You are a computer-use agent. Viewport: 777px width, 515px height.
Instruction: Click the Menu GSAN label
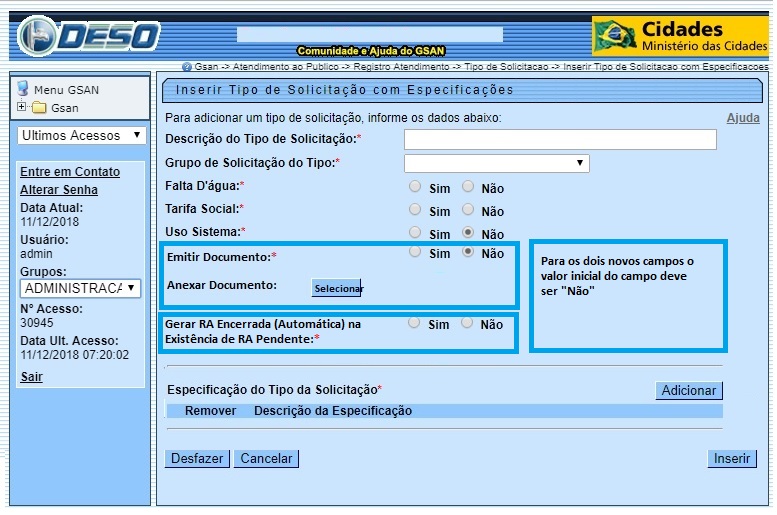click(x=66, y=90)
